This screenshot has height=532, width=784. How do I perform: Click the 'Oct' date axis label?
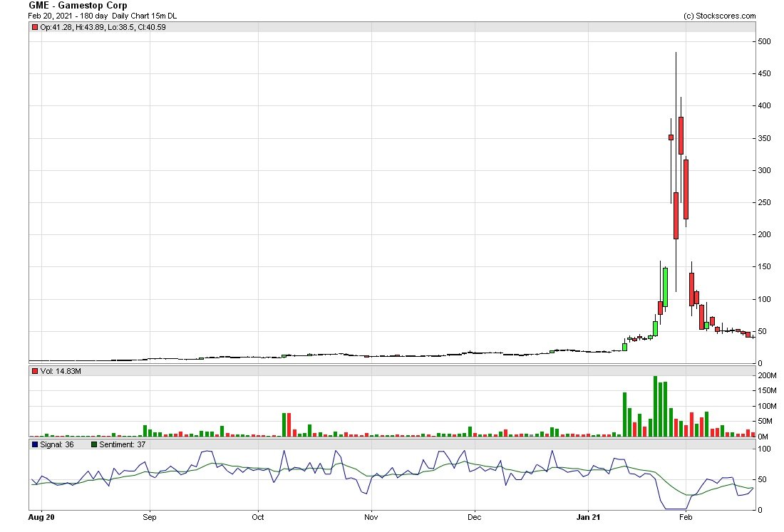258,517
